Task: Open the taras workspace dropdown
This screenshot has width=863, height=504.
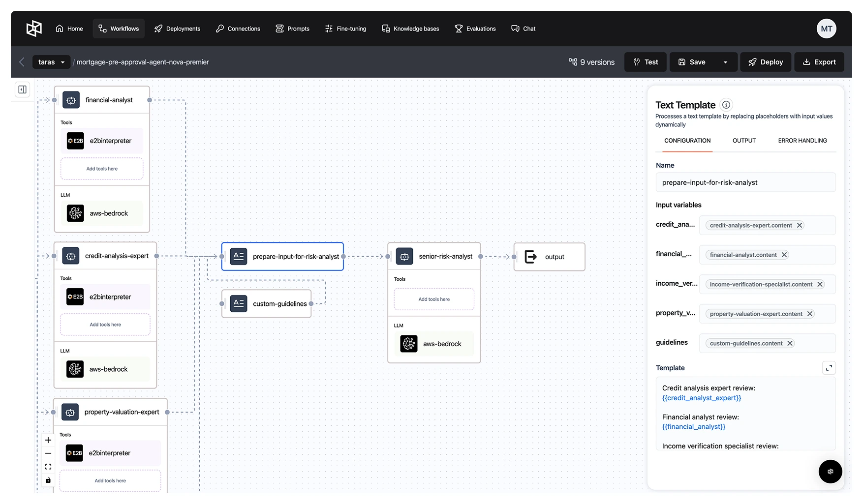Action: (52, 62)
